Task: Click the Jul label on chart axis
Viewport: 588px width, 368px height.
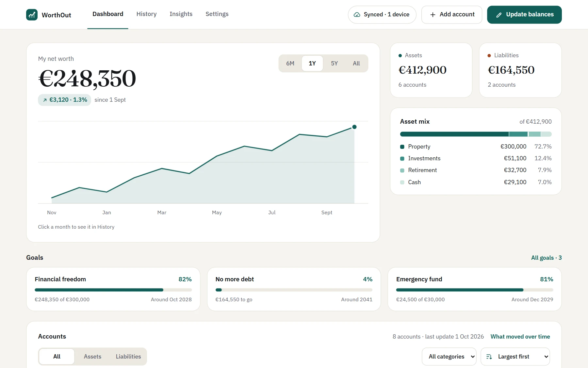Action: [272, 213]
